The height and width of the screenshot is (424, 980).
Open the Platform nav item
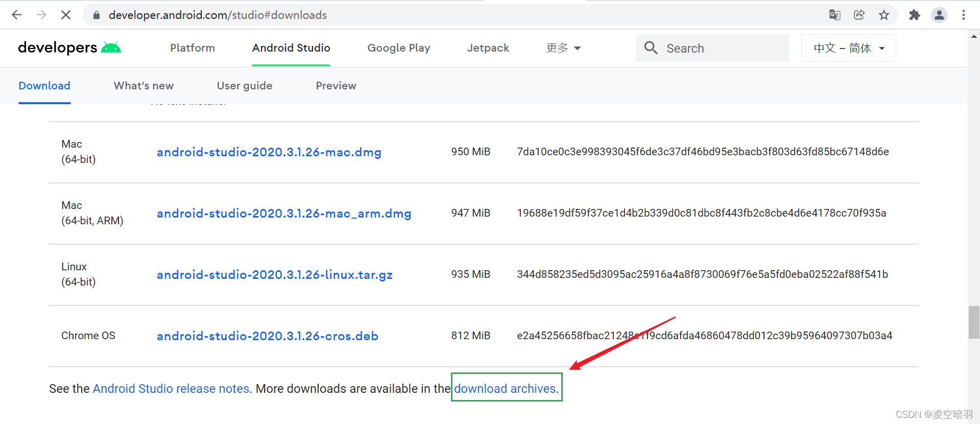pyautogui.click(x=193, y=48)
